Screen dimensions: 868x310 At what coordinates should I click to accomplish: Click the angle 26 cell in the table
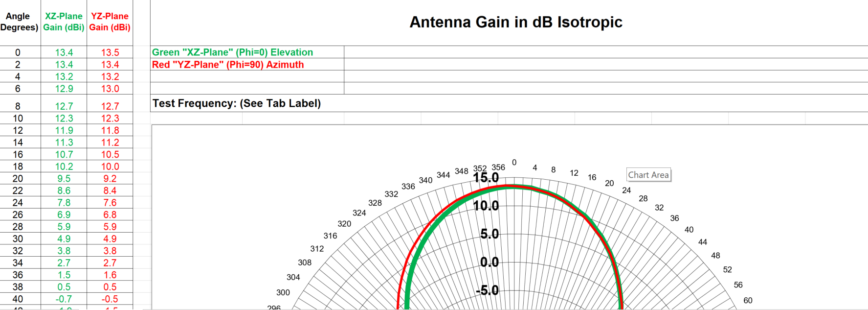(20, 215)
